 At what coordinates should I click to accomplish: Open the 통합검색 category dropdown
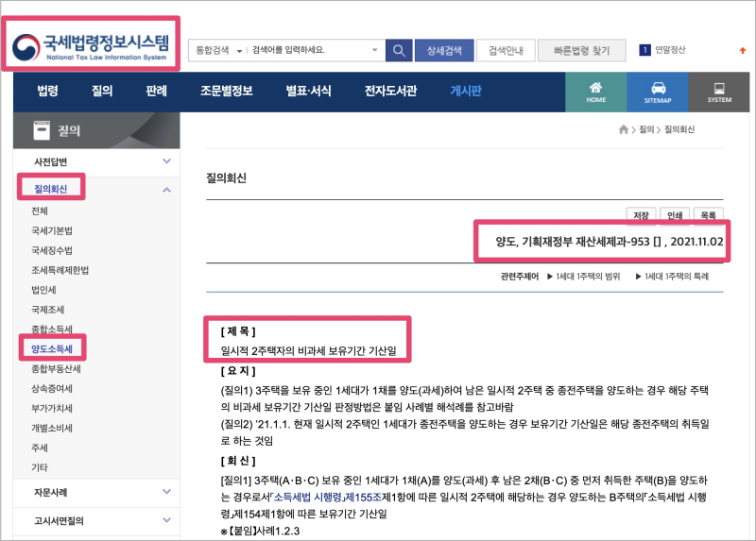point(218,50)
